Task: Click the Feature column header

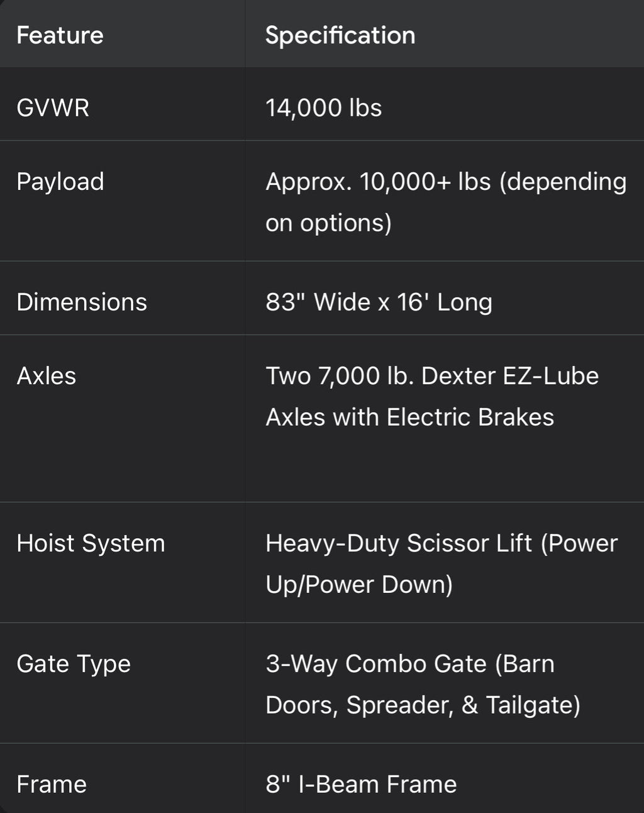Action: (60, 35)
